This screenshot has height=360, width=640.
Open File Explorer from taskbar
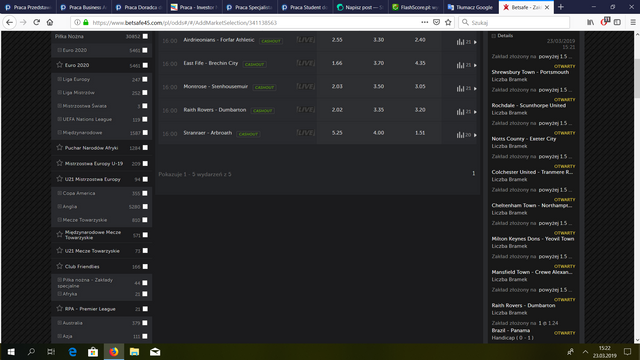(134, 351)
